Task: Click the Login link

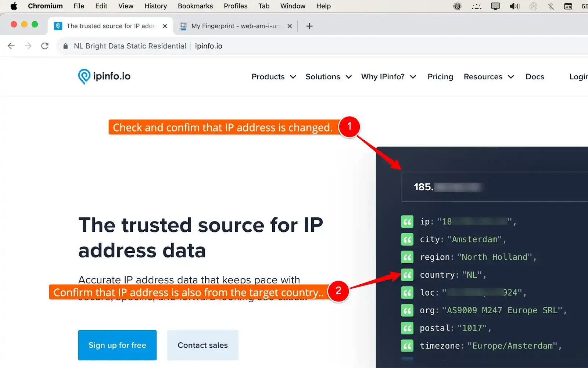Action: pyautogui.click(x=578, y=77)
